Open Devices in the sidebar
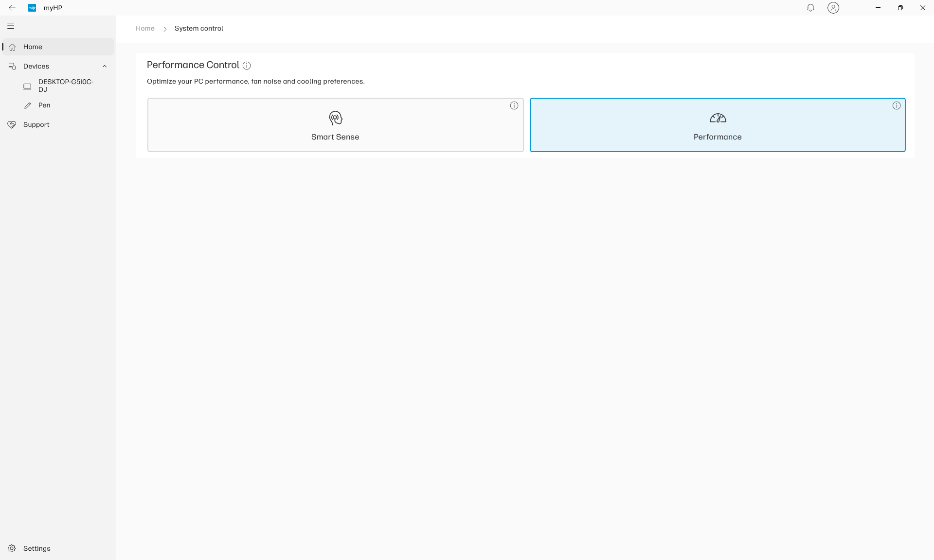This screenshot has height=560, width=934. point(36,66)
